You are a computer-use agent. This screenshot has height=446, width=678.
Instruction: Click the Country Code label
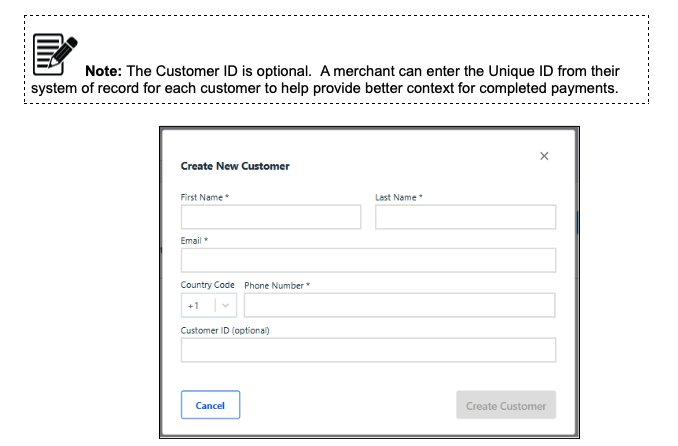(207, 285)
